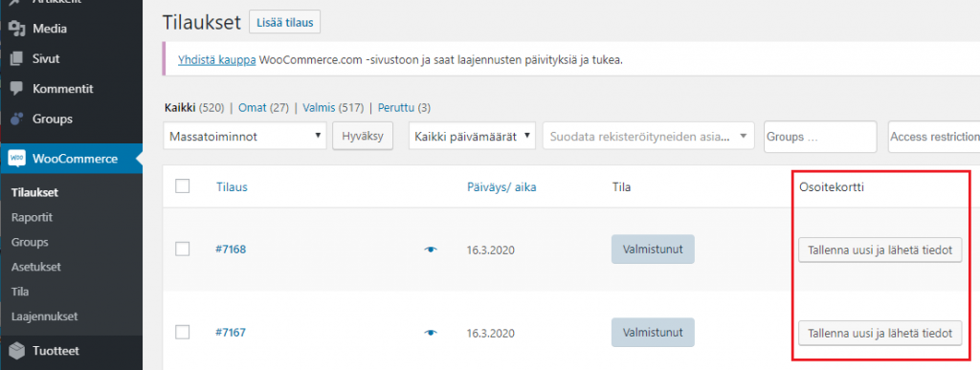
Task: Click date 16.3.2020 of order #7168
Action: [491, 250]
